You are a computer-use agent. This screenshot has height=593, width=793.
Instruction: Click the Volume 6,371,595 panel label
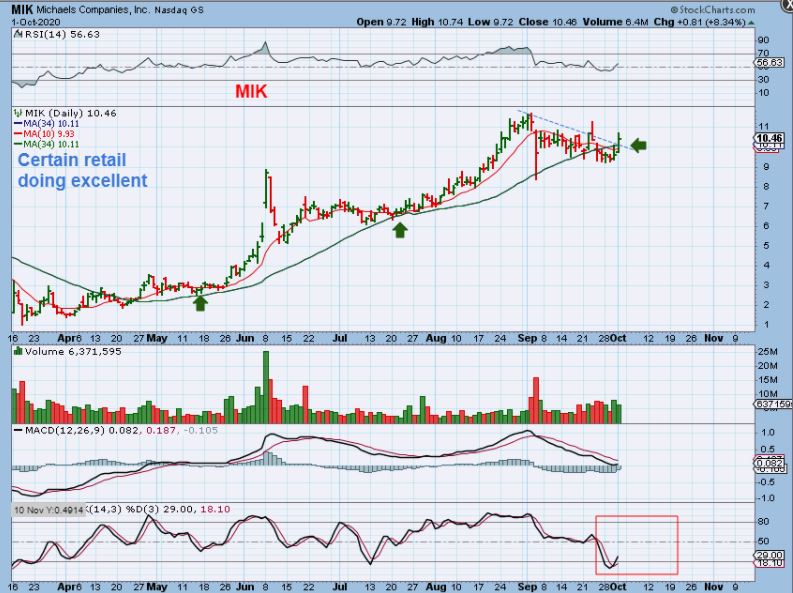(73, 351)
